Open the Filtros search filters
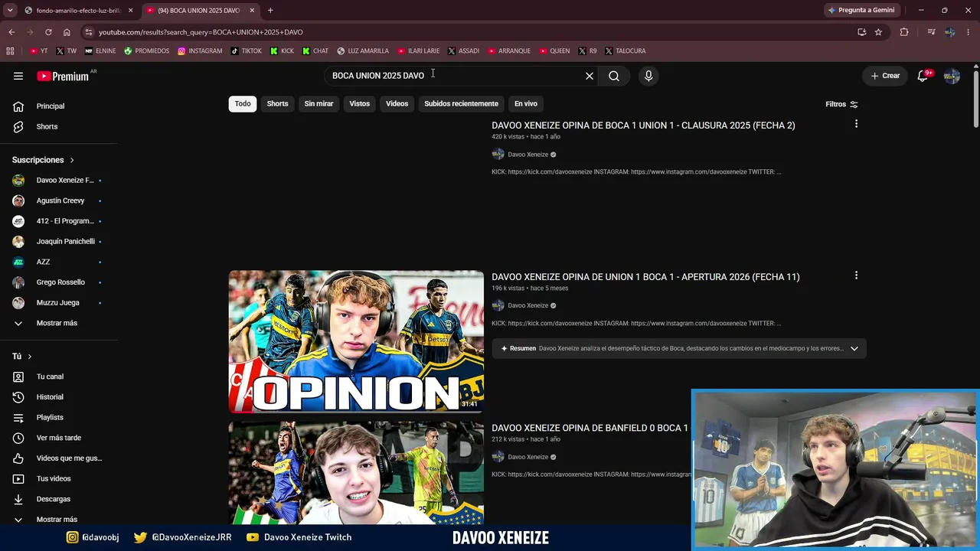This screenshot has height=551, width=980. coord(841,104)
